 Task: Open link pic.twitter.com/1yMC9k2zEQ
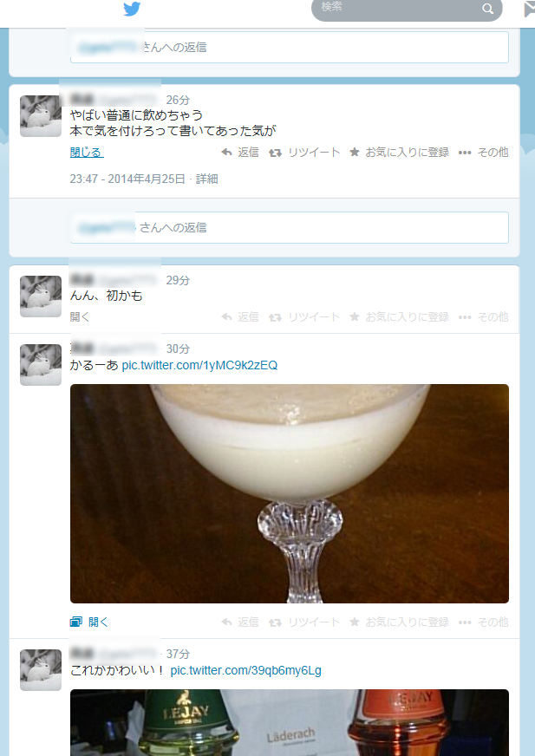[199, 365]
